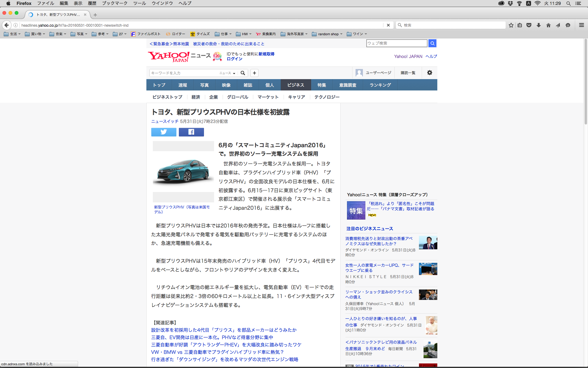The width and height of the screenshot is (588, 368).
Task: Go to Firefox home page icon
Action: click(548, 25)
